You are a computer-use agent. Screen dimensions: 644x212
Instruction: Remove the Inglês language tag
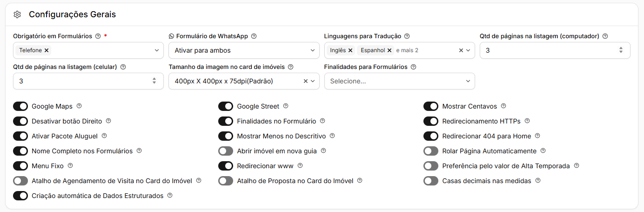click(350, 50)
